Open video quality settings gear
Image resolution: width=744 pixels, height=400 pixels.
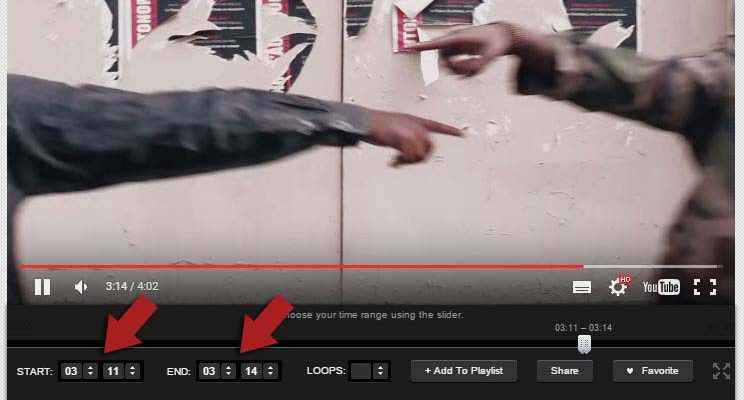coord(619,285)
